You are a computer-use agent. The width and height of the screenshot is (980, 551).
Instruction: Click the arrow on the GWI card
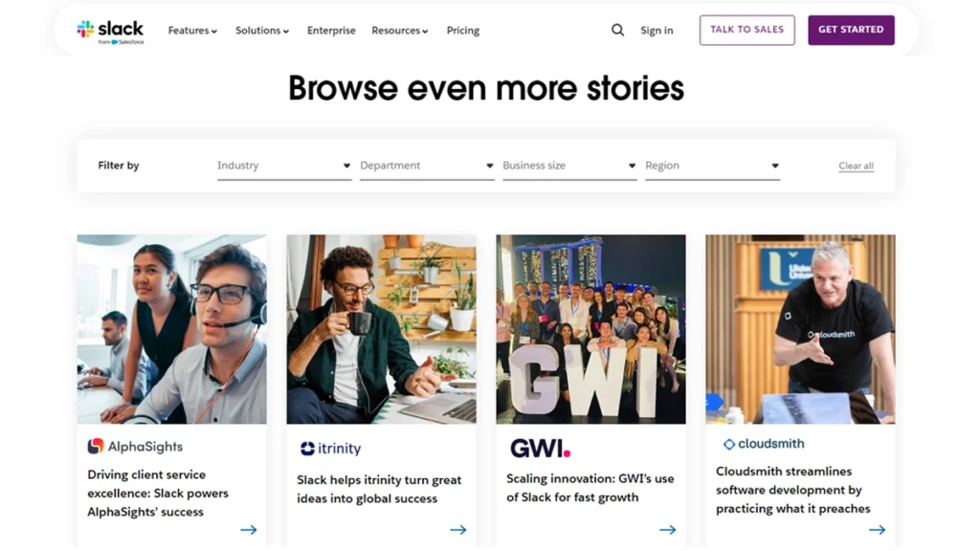(x=667, y=530)
